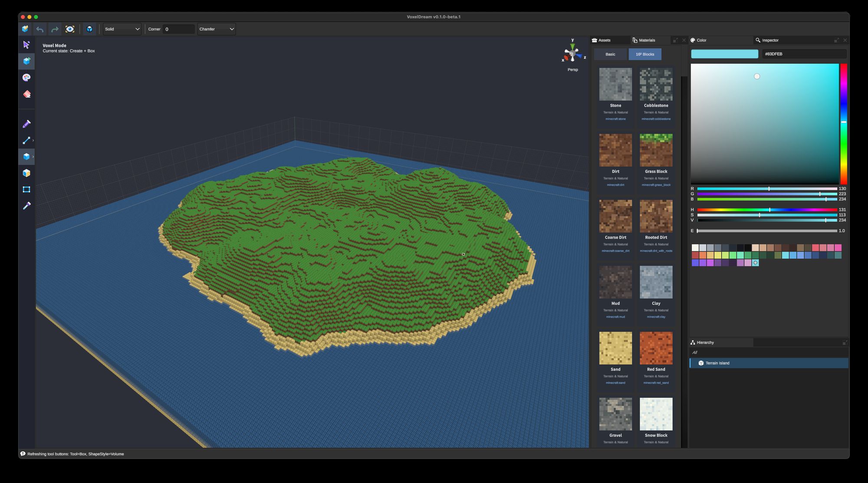Open the minecraft:stone link
This screenshot has width=868, height=483.
(615, 119)
